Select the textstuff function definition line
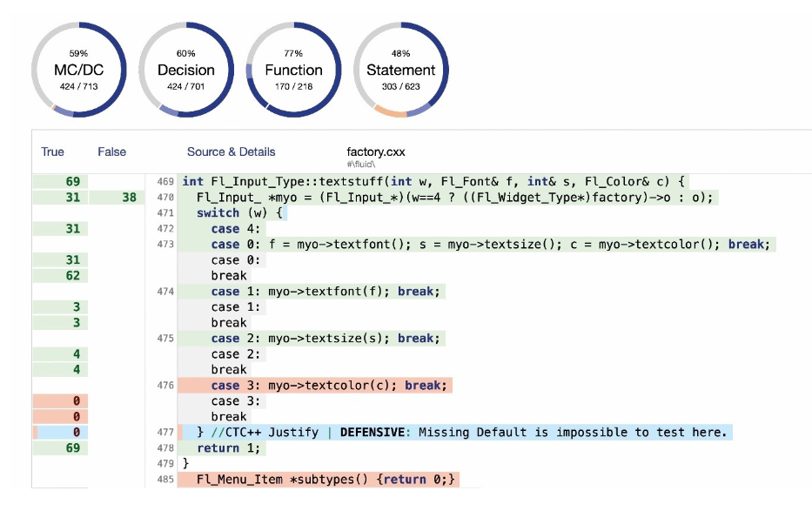The image size is (812, 518). point(433,182)
